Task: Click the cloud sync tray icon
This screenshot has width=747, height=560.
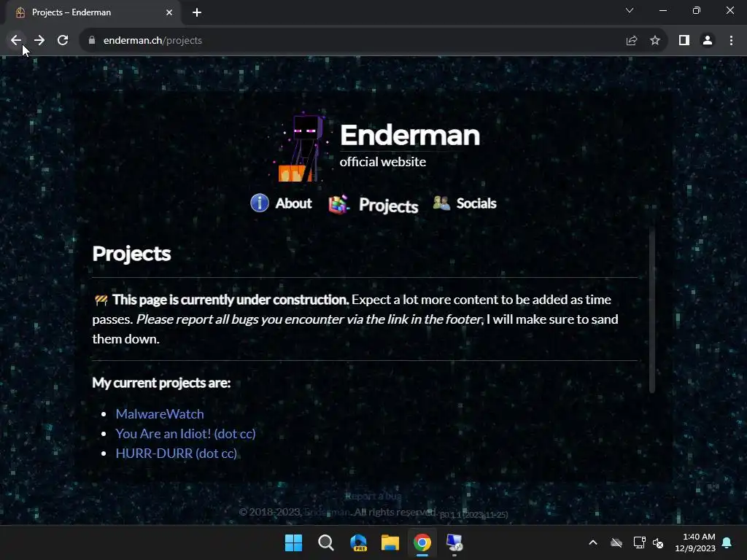Action: [x=616, y=542]
